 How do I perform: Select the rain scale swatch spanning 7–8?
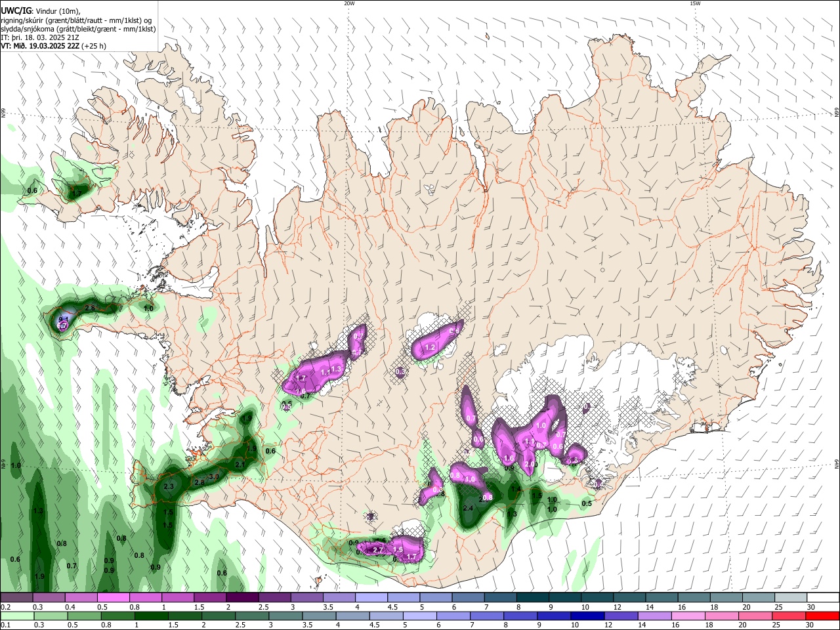486,616
